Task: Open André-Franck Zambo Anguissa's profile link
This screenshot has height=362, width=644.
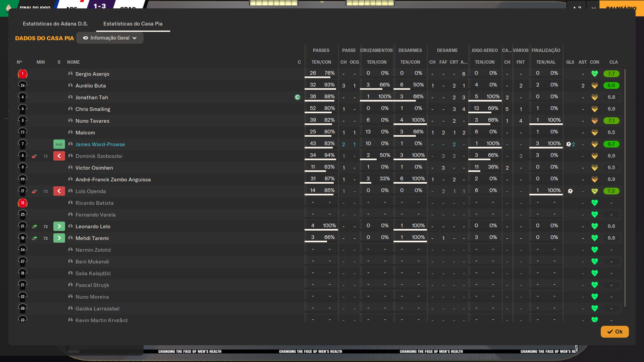Action: tap(113, 179)
